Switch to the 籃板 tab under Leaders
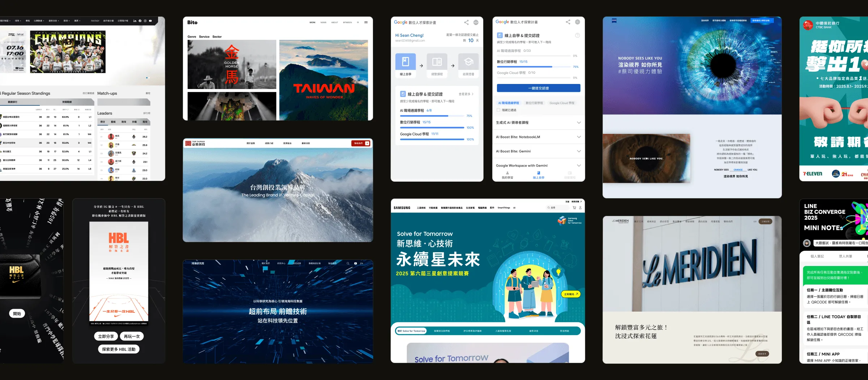The image size is (868, 380). (113, 122)
